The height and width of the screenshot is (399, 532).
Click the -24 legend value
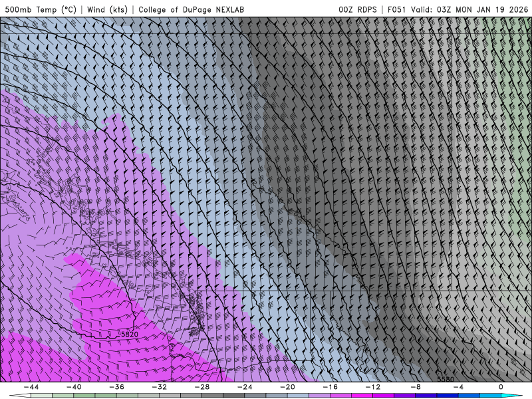click(x=245, y=387)
